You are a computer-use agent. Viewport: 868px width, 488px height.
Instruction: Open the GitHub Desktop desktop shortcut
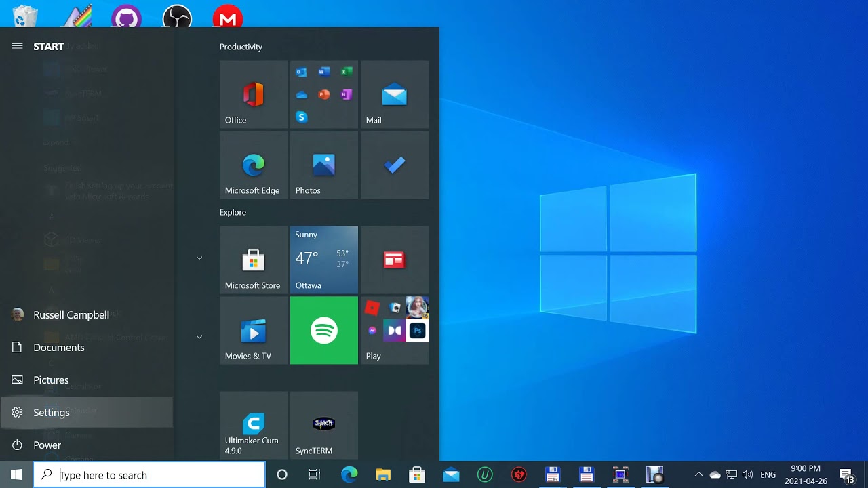(126, 16)
